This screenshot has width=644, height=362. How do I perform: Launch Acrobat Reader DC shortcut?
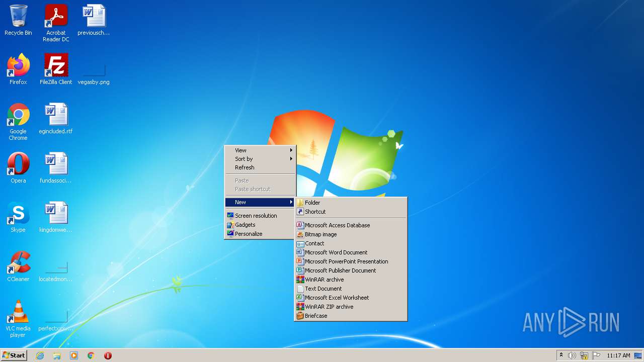56,23
